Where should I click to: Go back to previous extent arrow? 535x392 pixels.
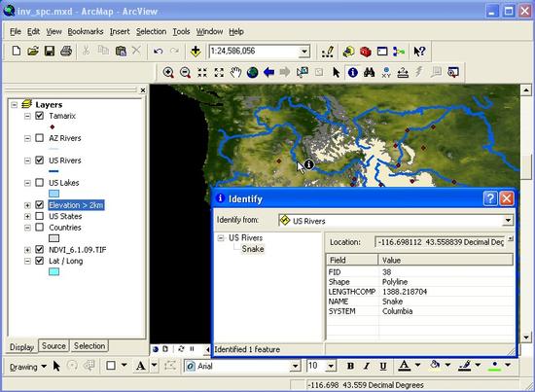(x=268, y=72)
